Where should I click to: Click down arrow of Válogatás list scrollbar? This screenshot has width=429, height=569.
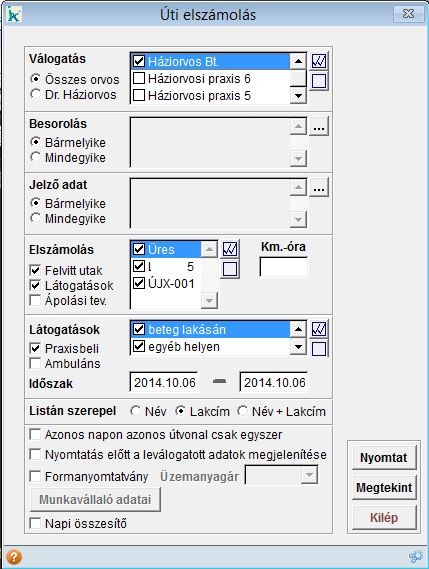pyautogui.click(x=298, y=96)
